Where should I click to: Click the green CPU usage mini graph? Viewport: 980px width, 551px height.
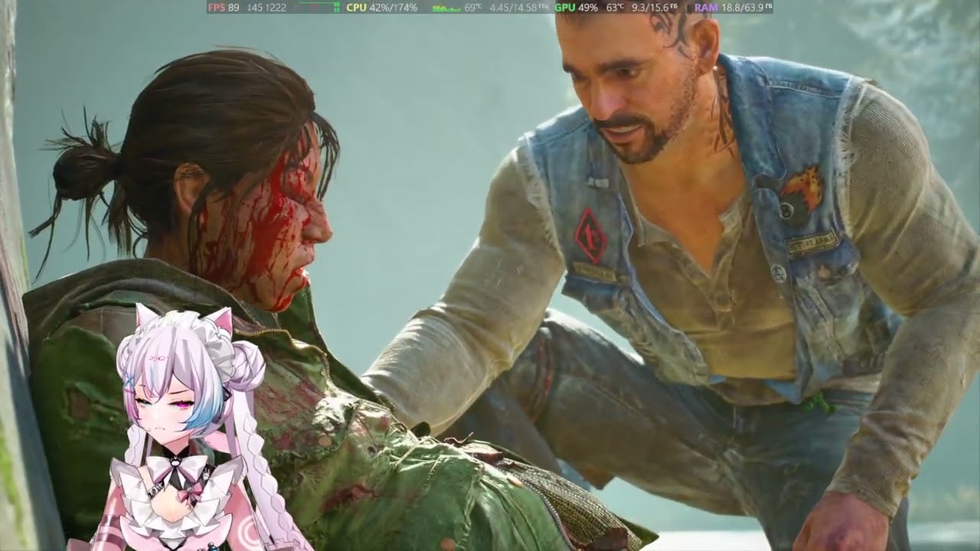[x=446, y=8]
